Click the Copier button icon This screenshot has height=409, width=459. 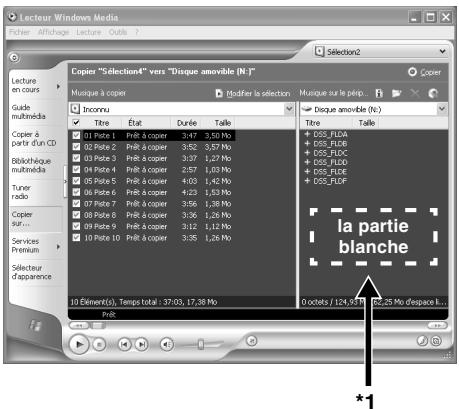click(x=412, y=72)
